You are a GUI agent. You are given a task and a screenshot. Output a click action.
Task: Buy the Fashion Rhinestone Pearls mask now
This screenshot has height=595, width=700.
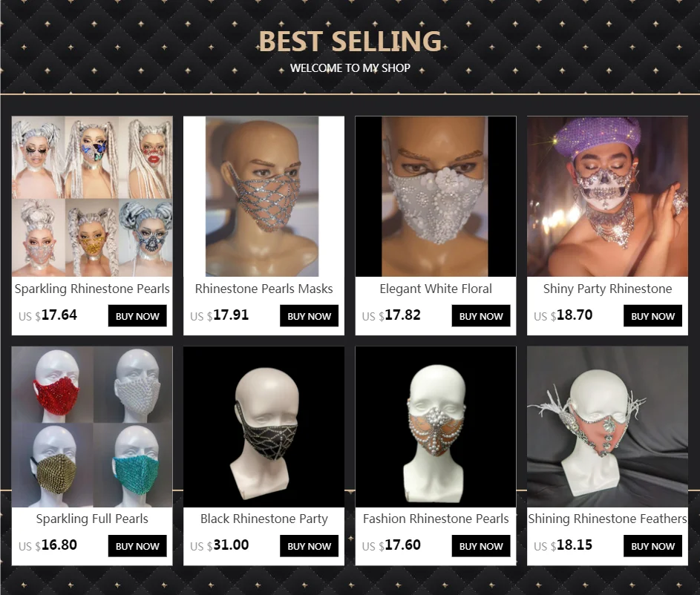(481, 546)
